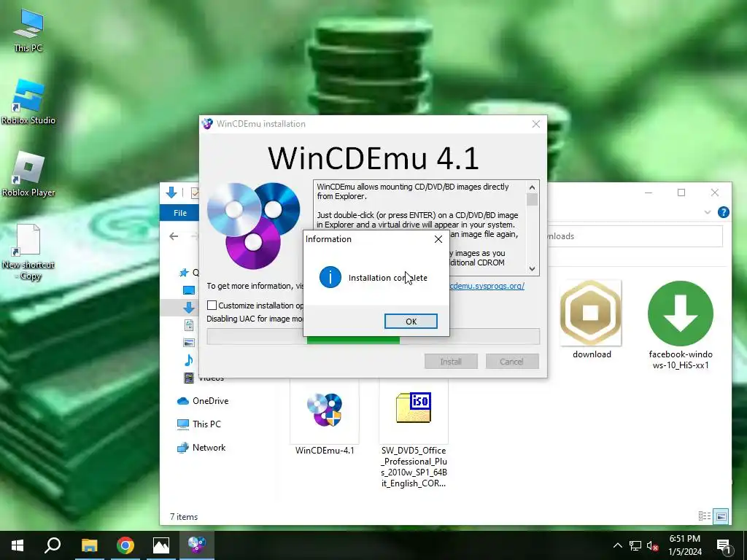This screenshot has height=560, width=747.
Task: Click the sysprogs.org link in WinCDEmu installer
Action: tap(487, 286)
